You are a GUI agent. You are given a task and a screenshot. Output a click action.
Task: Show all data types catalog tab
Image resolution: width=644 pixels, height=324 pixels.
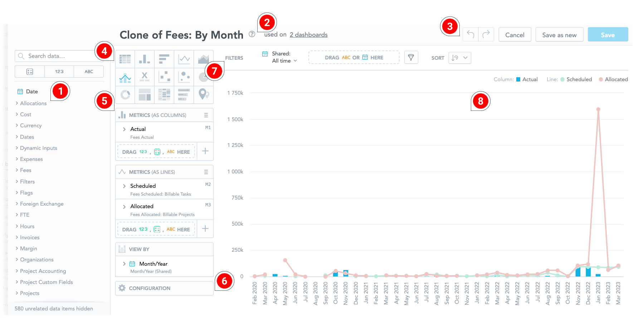30,72
